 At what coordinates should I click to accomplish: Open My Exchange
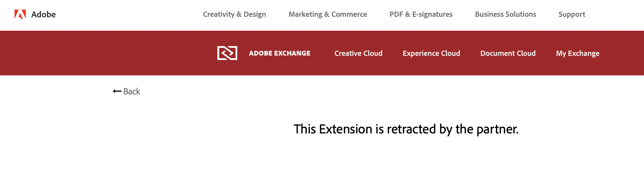click(x=577, y=53)
